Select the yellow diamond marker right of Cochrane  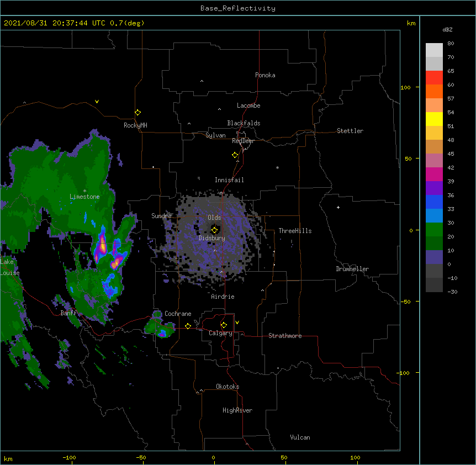tap(188, 326)
